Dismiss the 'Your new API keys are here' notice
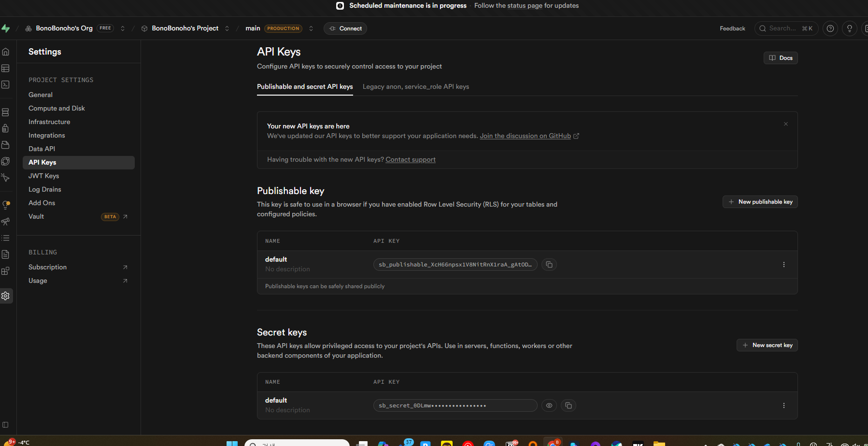Image resolution: width=868 pixels, height=446 pixels. pyautogui.click(x=786, y=124)
